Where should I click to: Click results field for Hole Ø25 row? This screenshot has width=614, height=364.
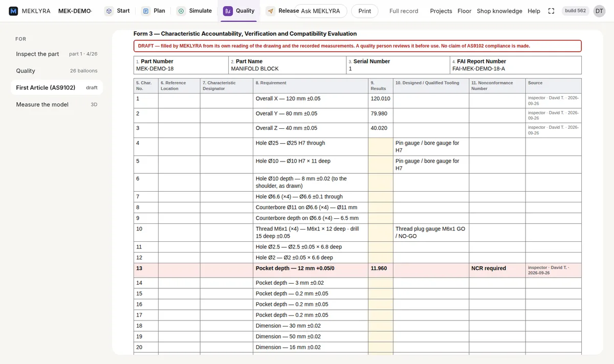click(381, 147)
